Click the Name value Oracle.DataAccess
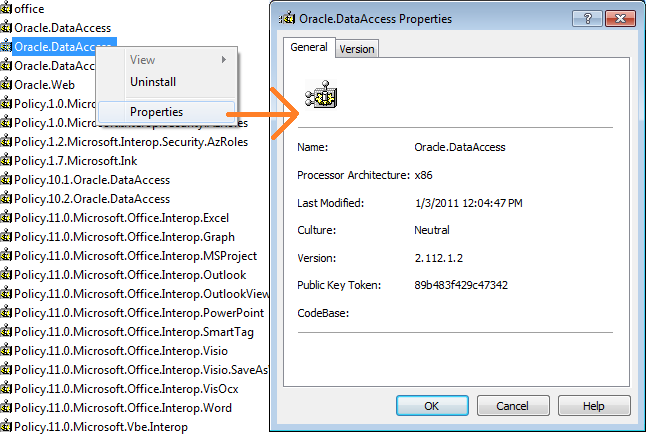Screen dimensions: 656x436 click(x=460, y=147)
